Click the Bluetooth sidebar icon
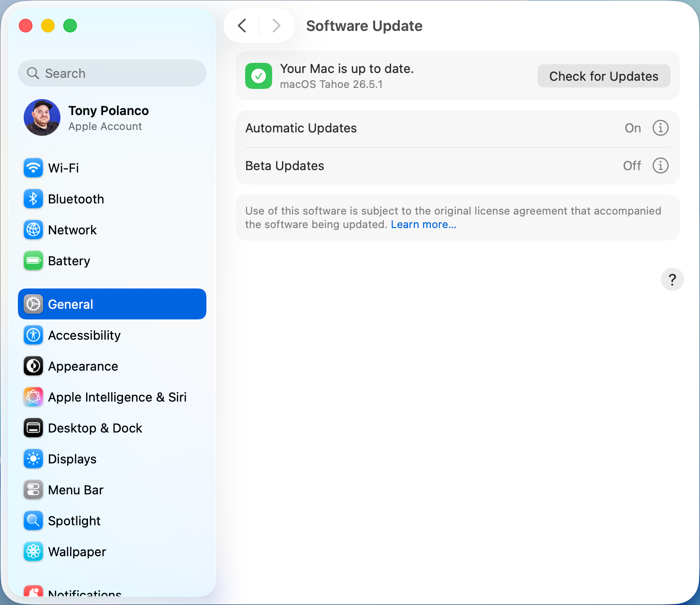The image size is (700, 605). tap(33, 199)
